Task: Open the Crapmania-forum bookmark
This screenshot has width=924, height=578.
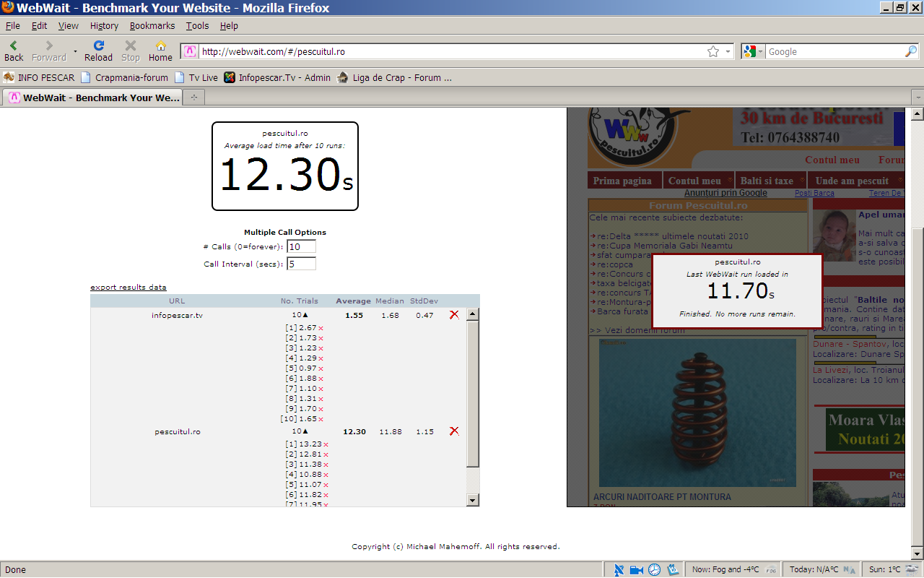Action: tap(131, 77)
